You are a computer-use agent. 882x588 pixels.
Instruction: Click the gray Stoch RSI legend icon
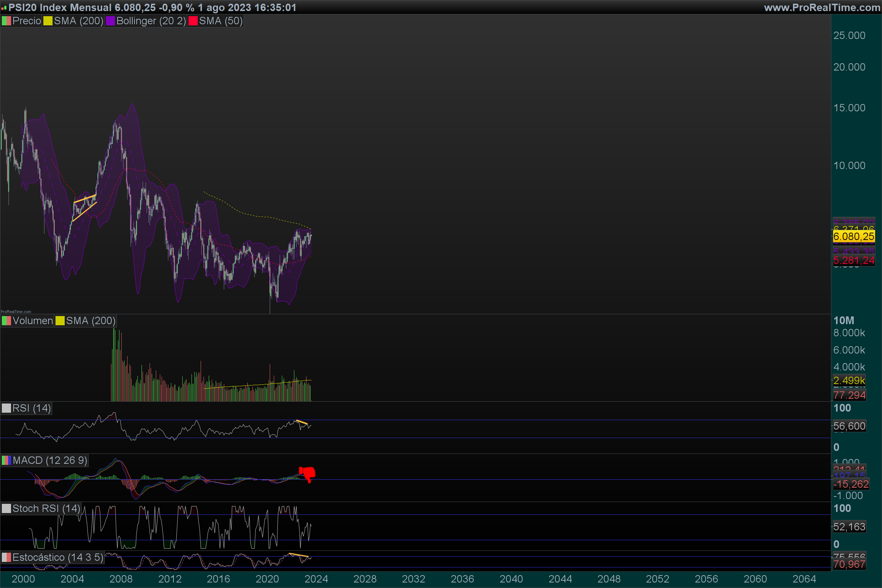pos(6,509)
